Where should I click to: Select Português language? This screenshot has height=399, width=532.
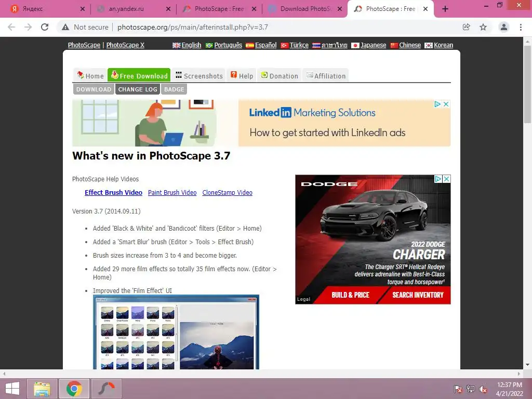(224, 45)
